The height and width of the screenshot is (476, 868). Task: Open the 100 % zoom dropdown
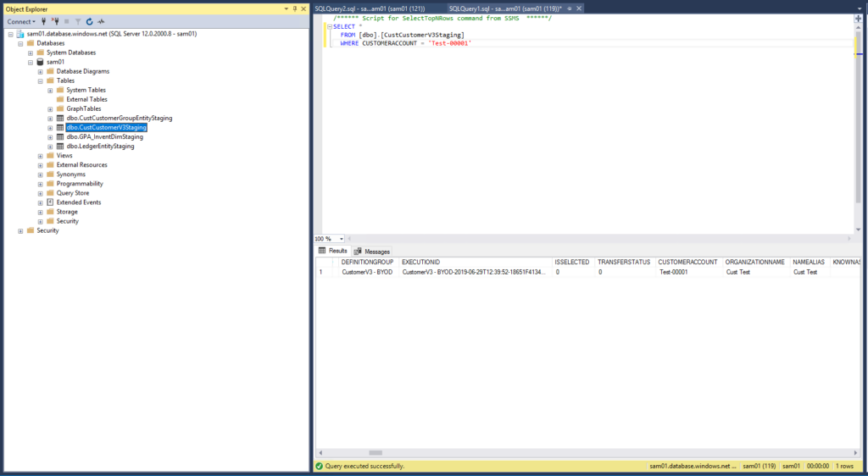click(341, 239)
